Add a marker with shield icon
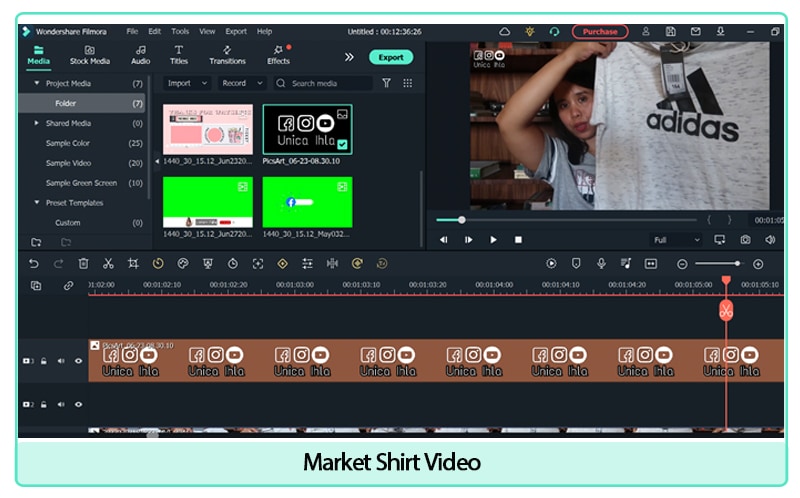 click(576, 264)
